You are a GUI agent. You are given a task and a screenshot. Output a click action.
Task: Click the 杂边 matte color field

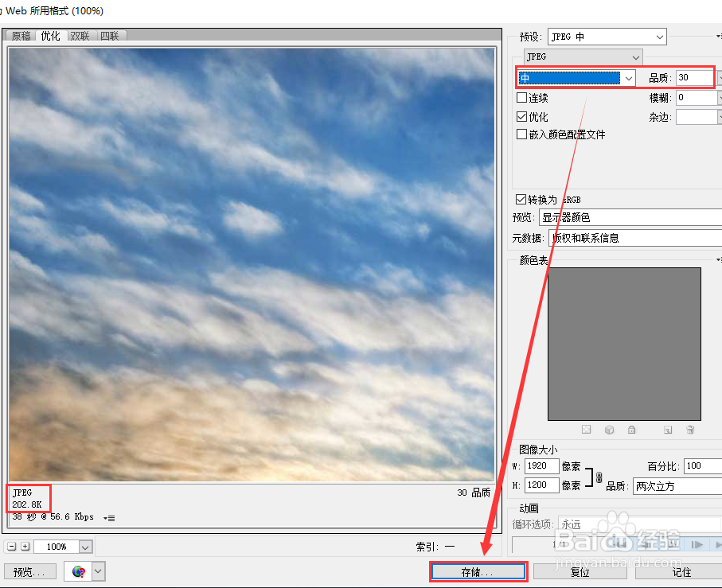click(x=697, y=117)
